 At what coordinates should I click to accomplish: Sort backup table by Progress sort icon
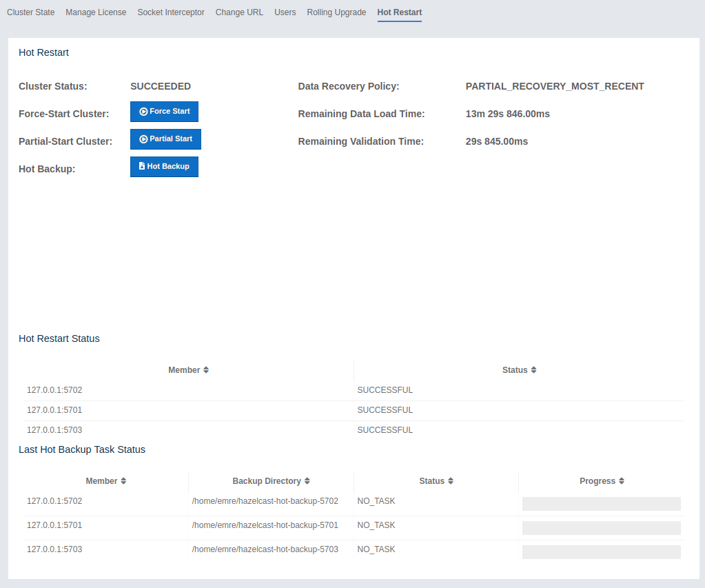622,481
